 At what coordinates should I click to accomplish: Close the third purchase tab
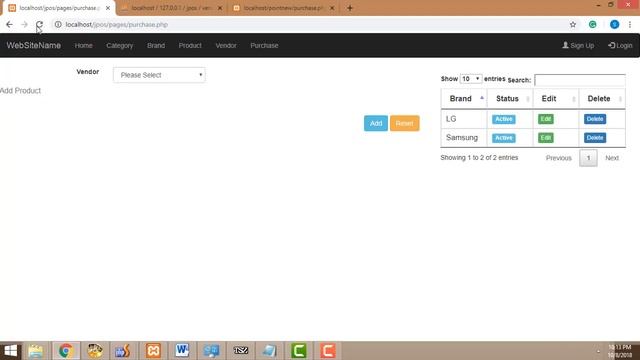[x=332, y=8]
